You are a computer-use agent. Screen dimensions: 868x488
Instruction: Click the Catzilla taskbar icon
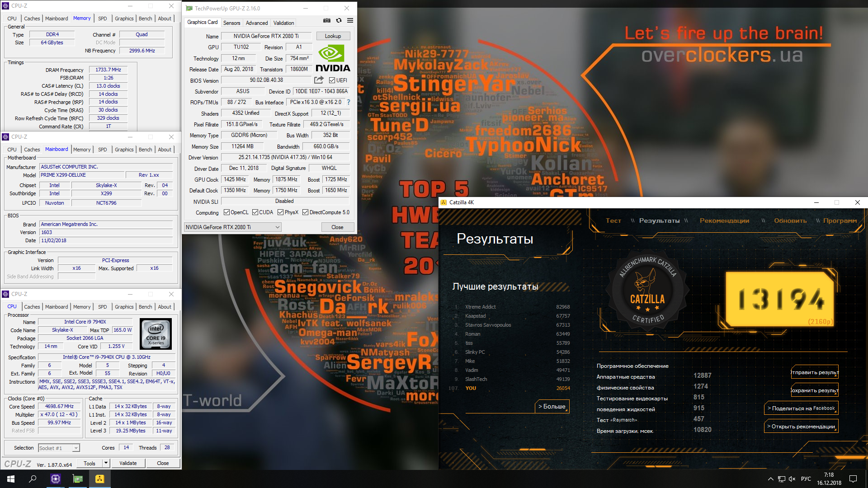pyautogui.click(x=100, y=479)
